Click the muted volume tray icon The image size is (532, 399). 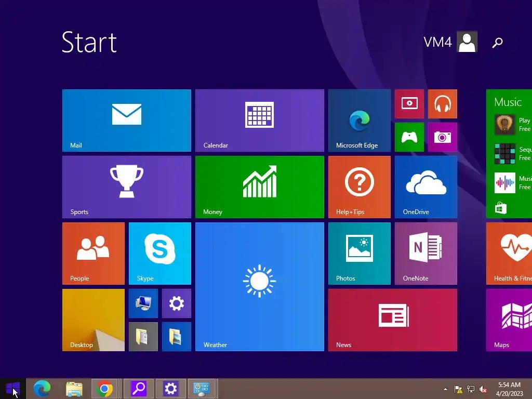point(483,389)
